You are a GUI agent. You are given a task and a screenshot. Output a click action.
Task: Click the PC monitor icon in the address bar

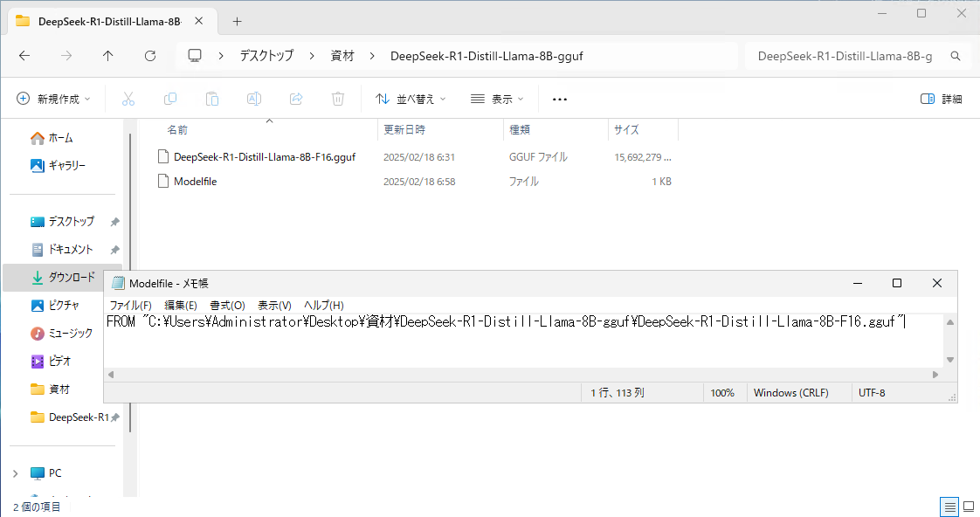195,56
